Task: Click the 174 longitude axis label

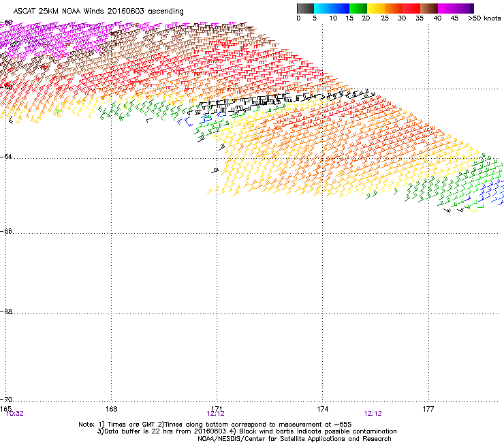Action: point(322,409)
